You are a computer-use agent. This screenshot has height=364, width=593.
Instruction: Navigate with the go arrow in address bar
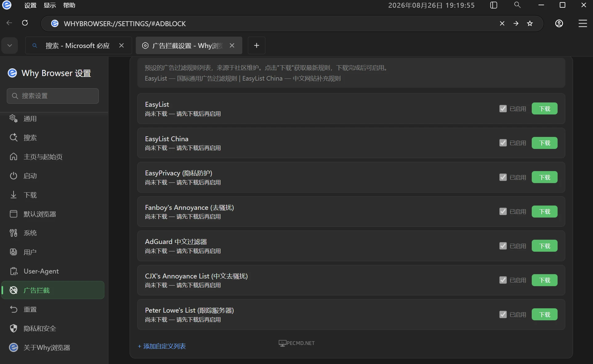tap(516, 23)
